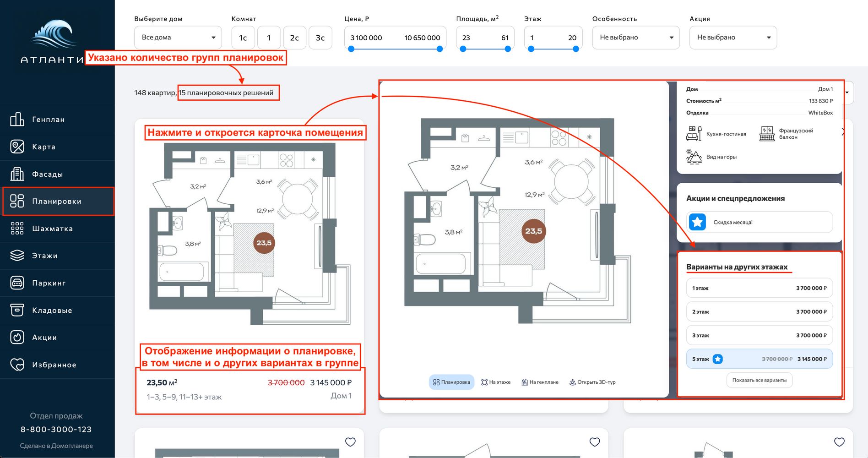Open the Акция filter dropdown

(x=733, y=38)
